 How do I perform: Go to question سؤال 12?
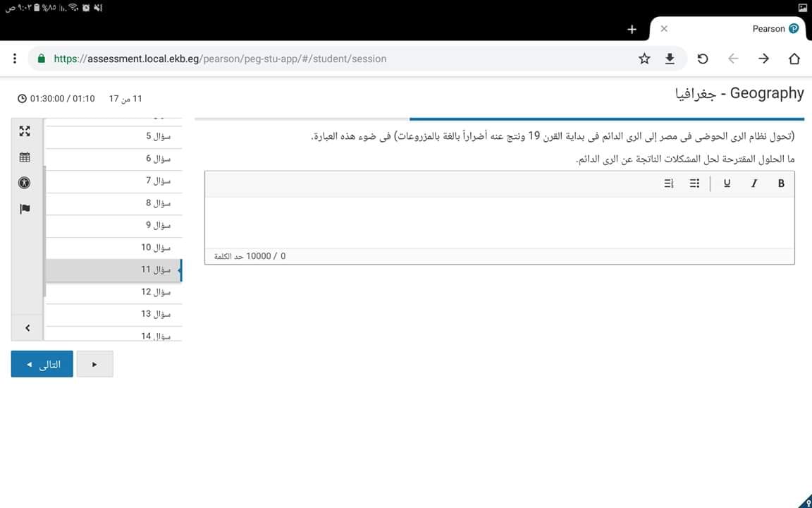(114, 293)
